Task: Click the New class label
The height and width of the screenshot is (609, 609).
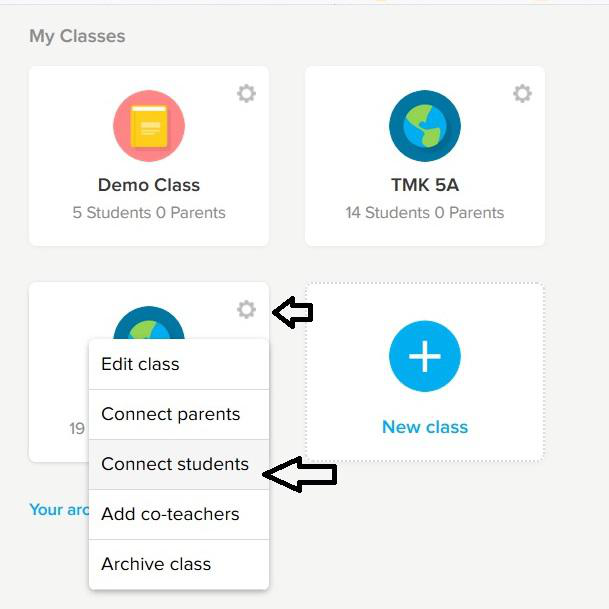Action: click(425, 427)
